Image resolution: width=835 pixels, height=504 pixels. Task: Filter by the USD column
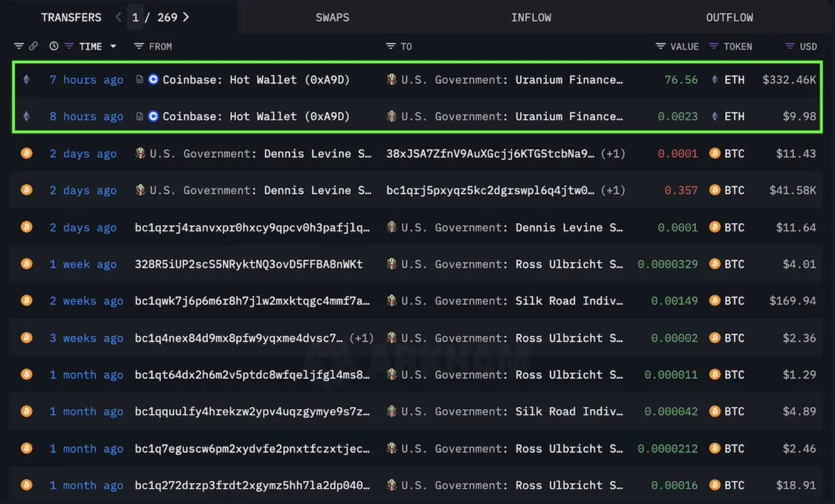coord(789,47)
